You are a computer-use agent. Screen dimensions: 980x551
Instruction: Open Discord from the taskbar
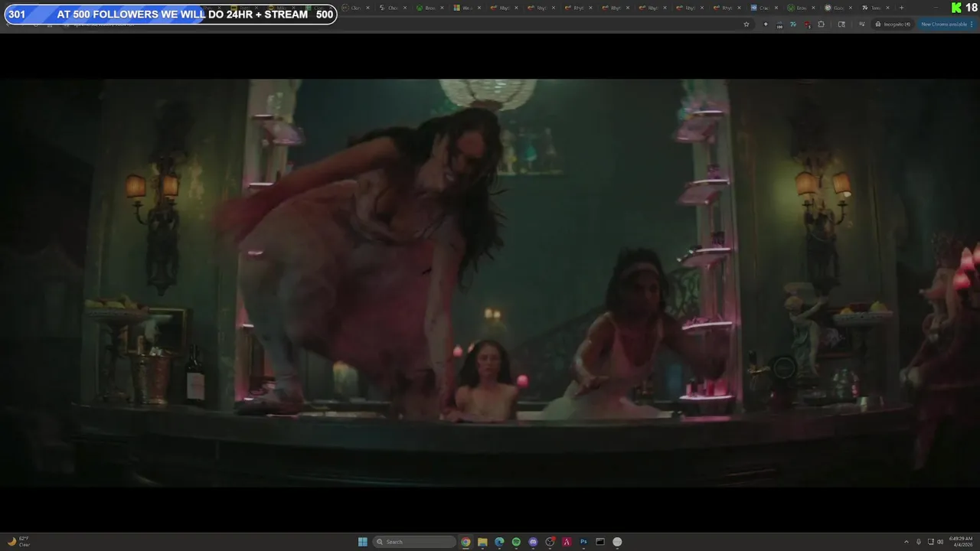pyautogui.click(x=533, y=542)
